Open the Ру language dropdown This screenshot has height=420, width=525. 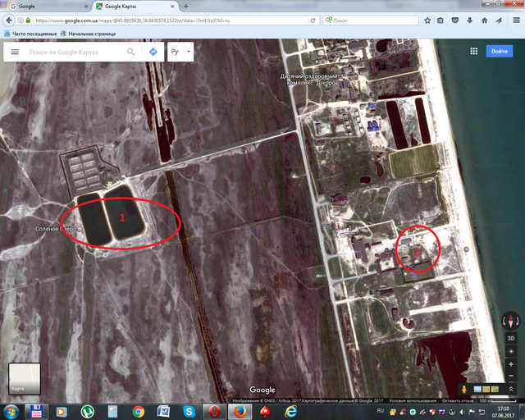pos(180,52)
